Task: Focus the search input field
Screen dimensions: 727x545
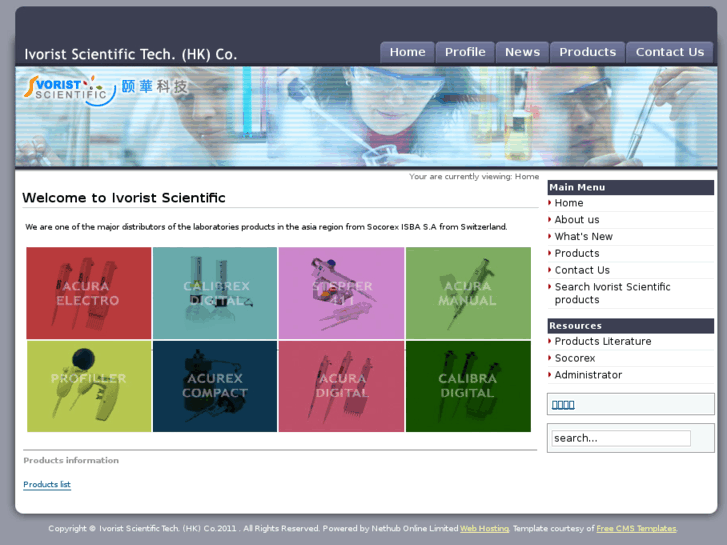Action: [620, 438]
